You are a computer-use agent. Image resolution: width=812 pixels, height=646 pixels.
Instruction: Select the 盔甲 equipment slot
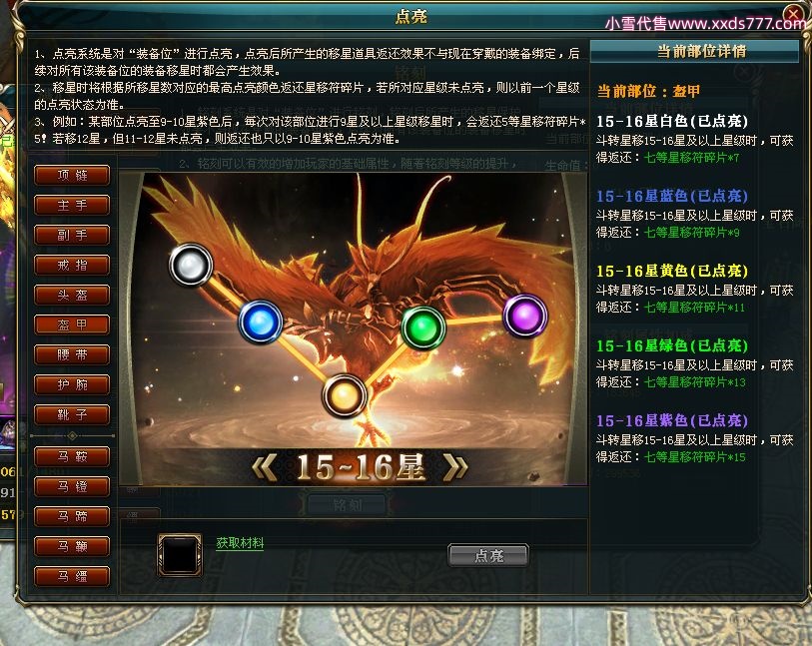72,325
